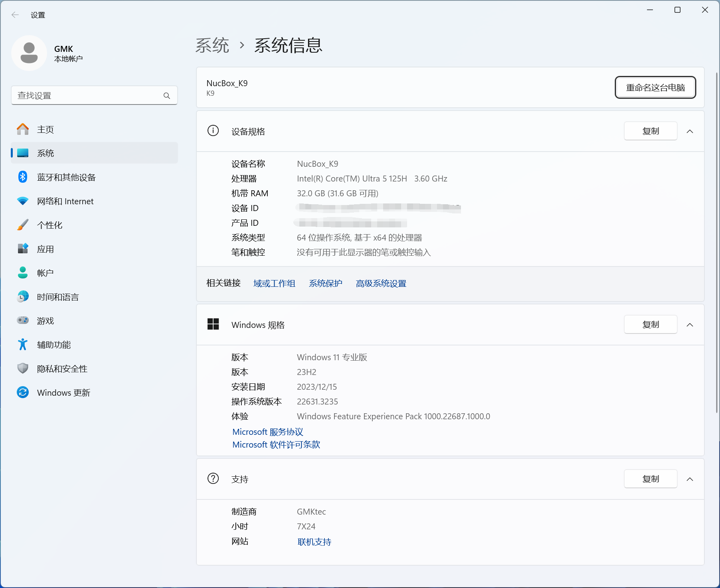This screenshot has height=588, width=720.
Task: Click the game controller icon in sidebar
Action: click(23, 320)
